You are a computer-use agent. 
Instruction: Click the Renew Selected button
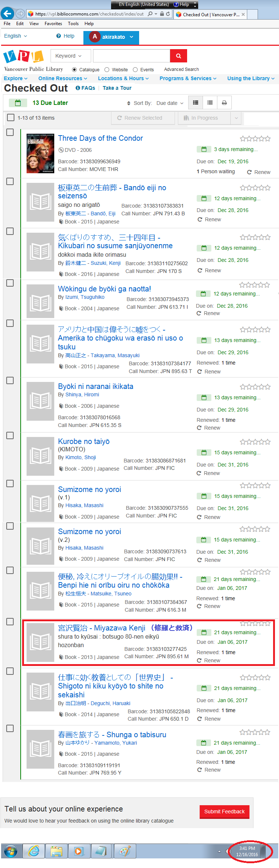point(143,118)
